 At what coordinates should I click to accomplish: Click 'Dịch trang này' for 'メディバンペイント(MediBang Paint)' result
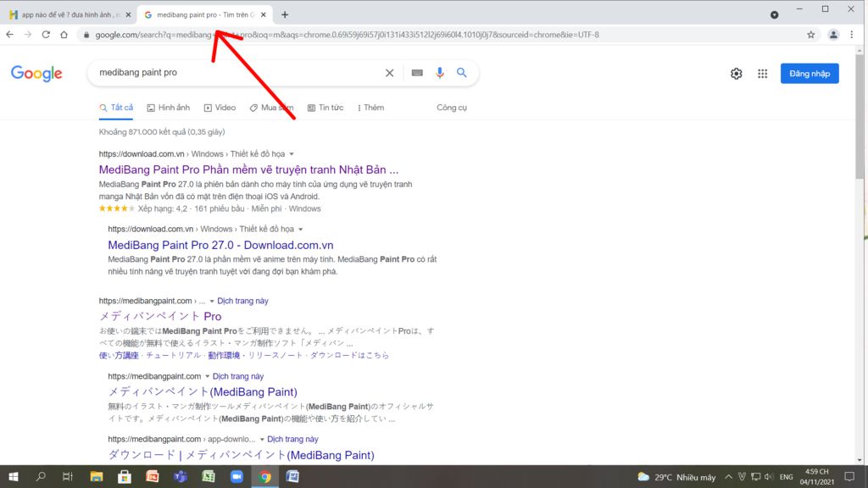[238, 376]
